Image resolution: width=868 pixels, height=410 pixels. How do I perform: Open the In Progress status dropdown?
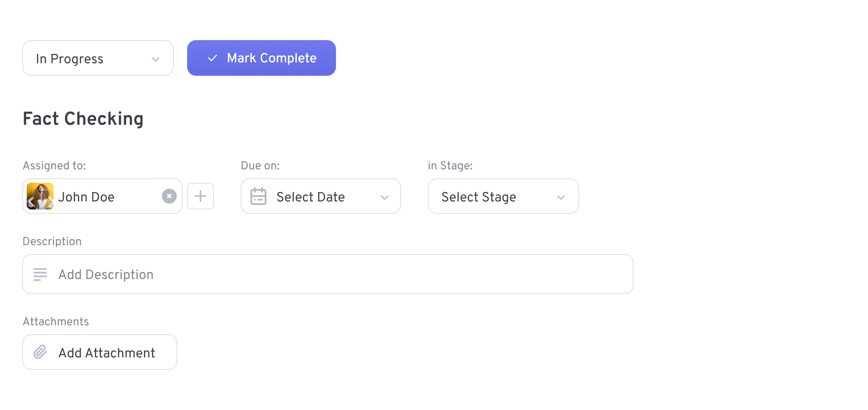click(98, 58)
